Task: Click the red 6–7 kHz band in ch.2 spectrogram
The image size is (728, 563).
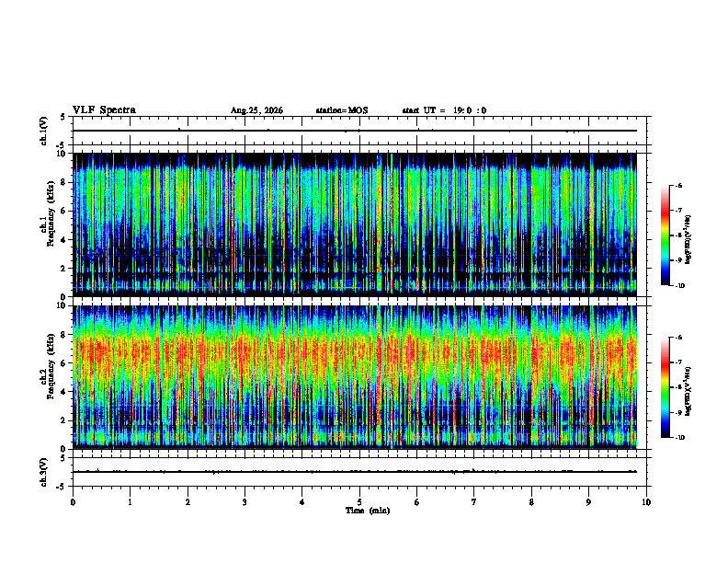Action: (355, 350)
